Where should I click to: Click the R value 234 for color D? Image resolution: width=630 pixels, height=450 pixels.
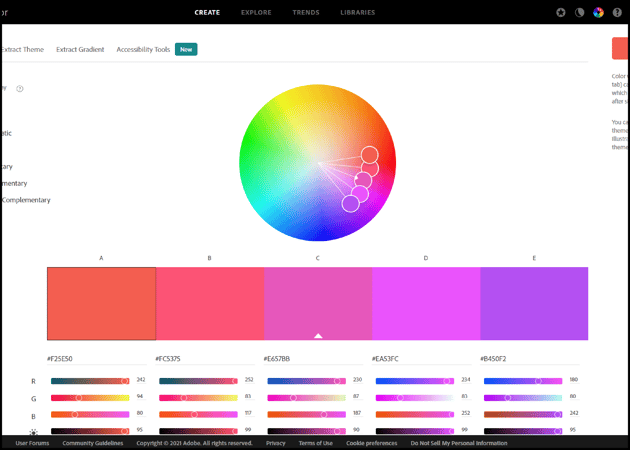pos(466,380)
